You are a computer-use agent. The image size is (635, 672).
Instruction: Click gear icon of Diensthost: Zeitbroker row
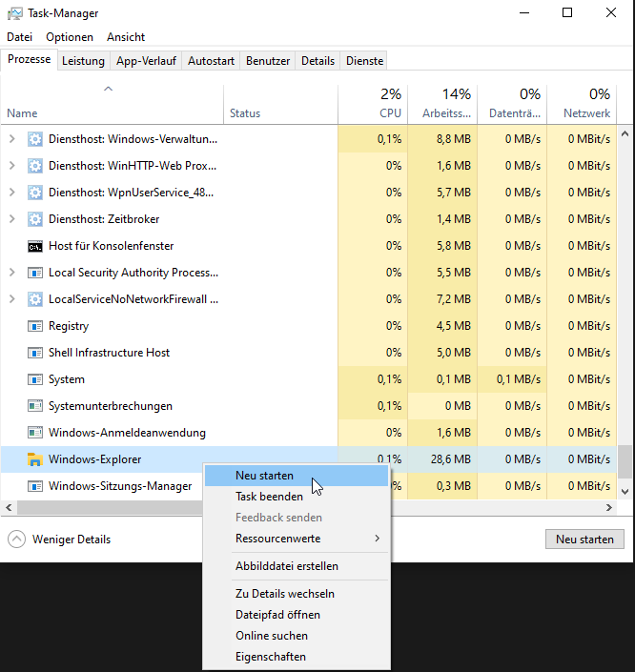[x=35, y=219]
